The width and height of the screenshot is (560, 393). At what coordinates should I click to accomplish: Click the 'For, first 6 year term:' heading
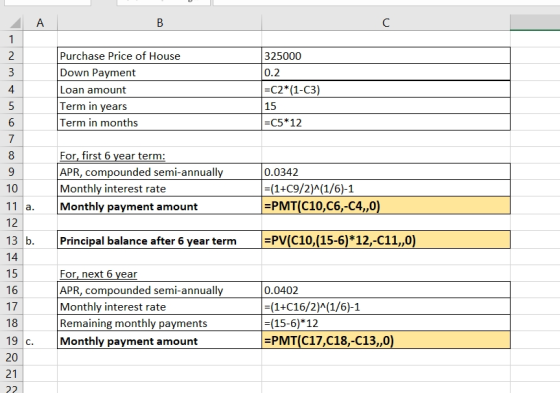(x=112, y=156)
